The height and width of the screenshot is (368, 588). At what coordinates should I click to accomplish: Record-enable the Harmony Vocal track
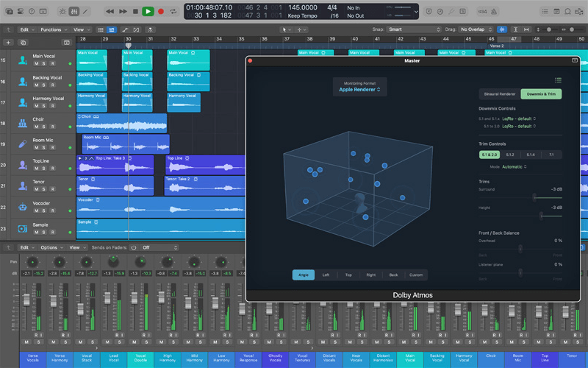tap(53, 106)
